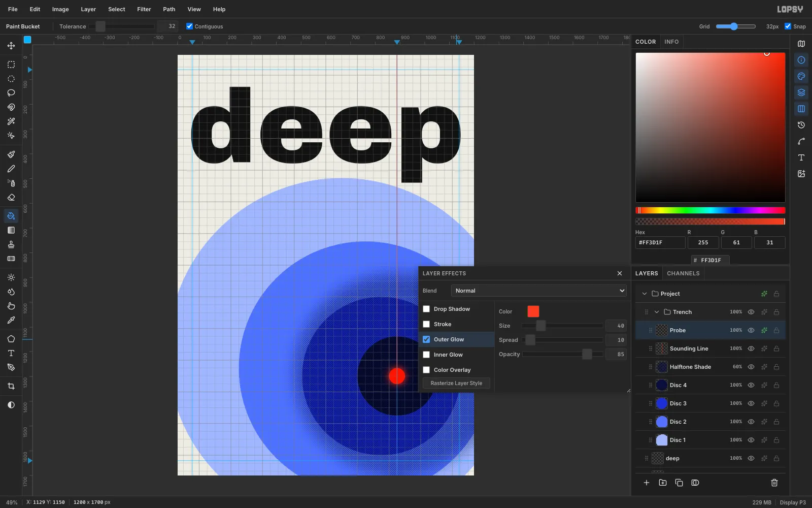
Task: Enable the Inner Glow effect
Action: (x=426, y=355)
